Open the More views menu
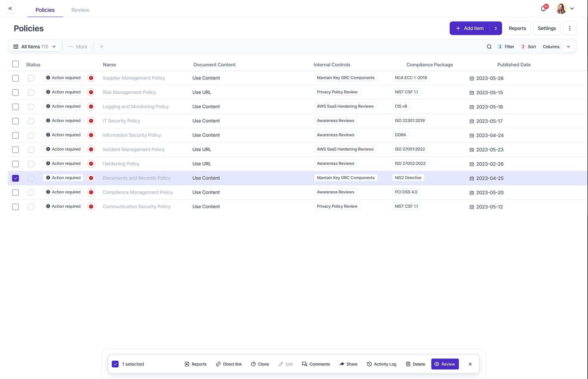588x379 pixels. pyautogui.click(x=78, y=47)
